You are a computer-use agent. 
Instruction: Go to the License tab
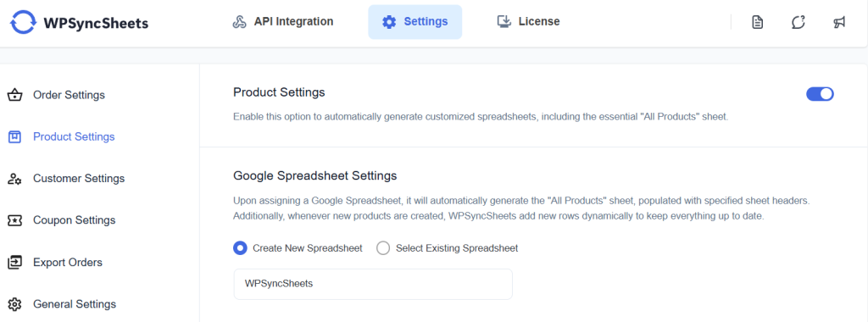point(529,22)
